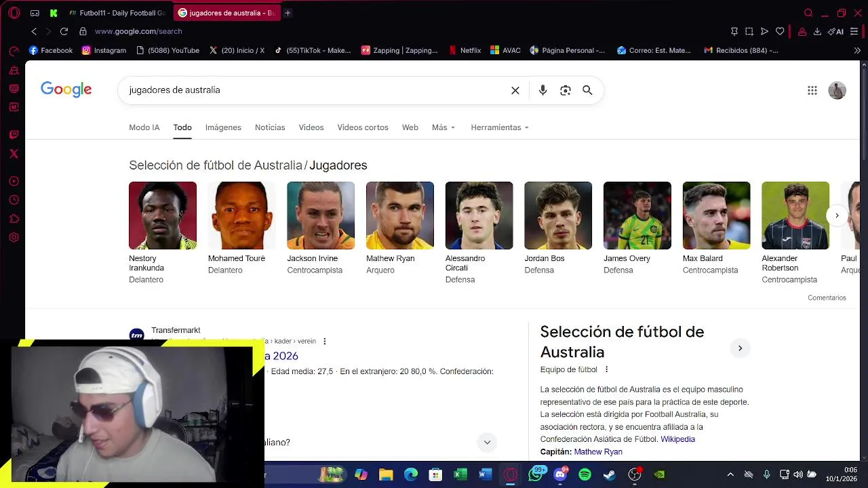Open History clock icon in sidebar
The image size is (868, 488).
[14, 200]
